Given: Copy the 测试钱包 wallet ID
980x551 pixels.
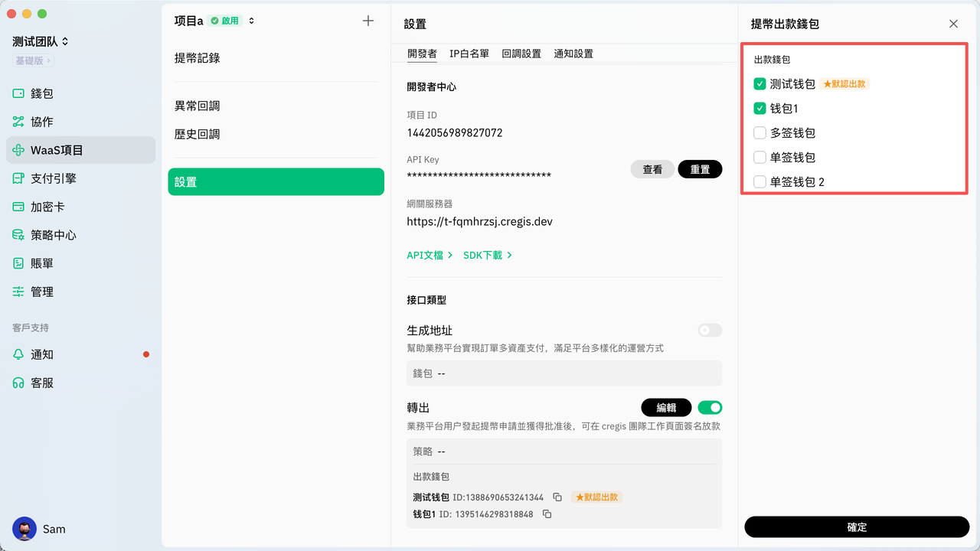Looking at the screenshot, I should tap(557, 497).
